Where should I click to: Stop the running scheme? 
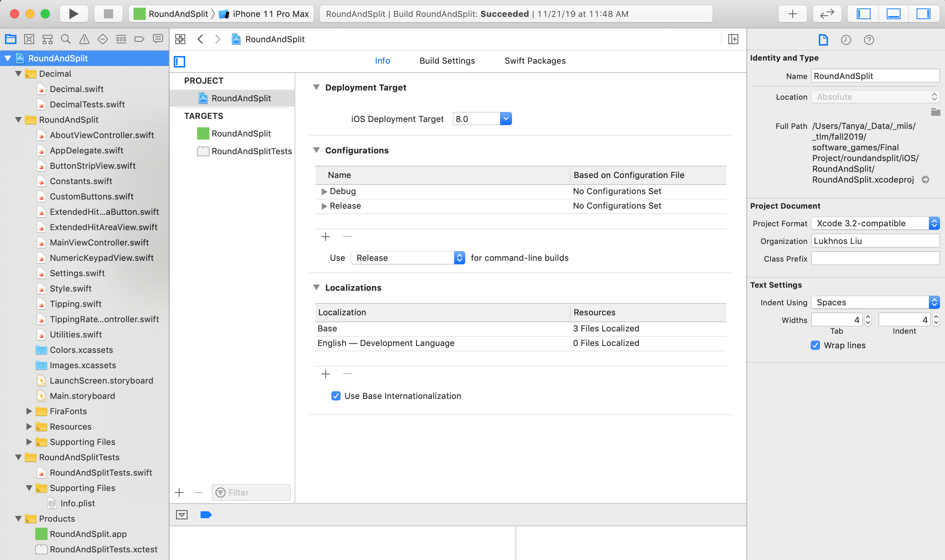tap(109, 14)
